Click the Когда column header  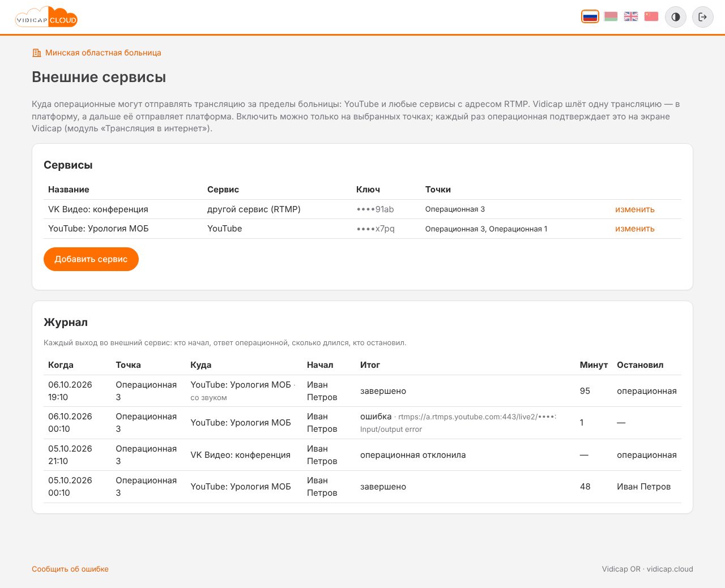click(61, 365)
